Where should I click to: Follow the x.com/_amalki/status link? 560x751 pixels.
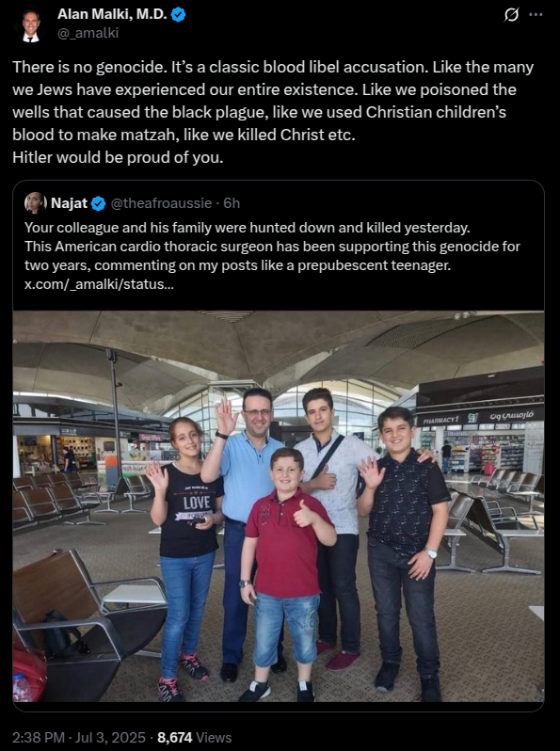point(99,284)
